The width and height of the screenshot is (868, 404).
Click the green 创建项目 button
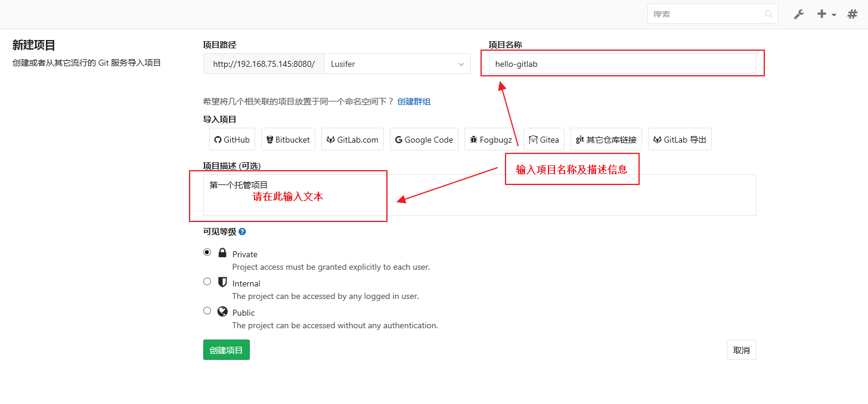(x=226, y=350)
